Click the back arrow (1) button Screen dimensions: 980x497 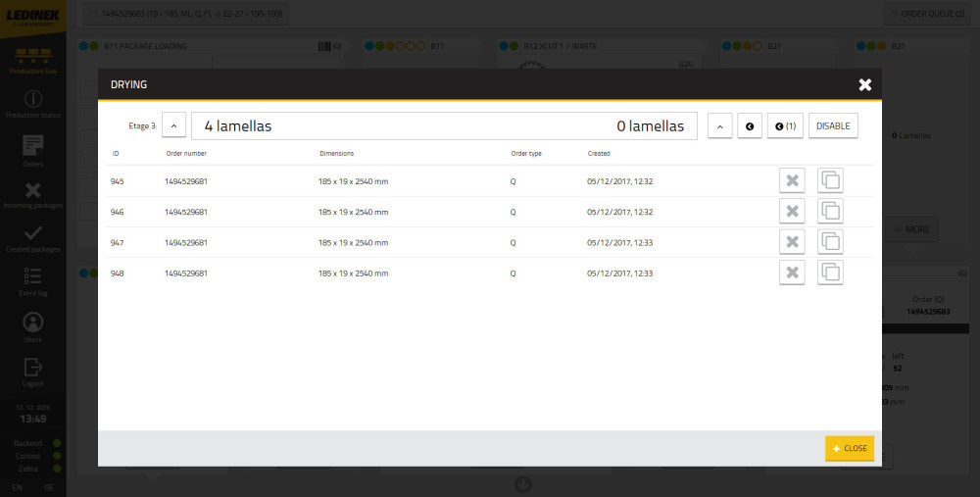(784, 126)
